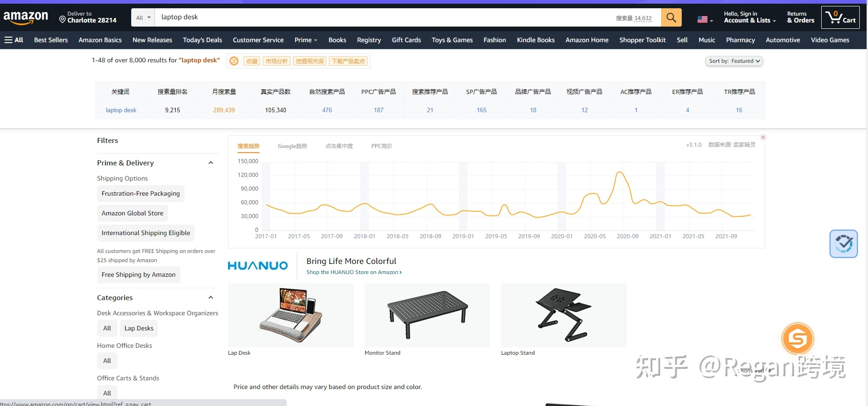Image resolution: width=868 pixels, height=406 pixels.
Task: Open the Sort by Featured dropdown
Action: (x=734, y=61)
